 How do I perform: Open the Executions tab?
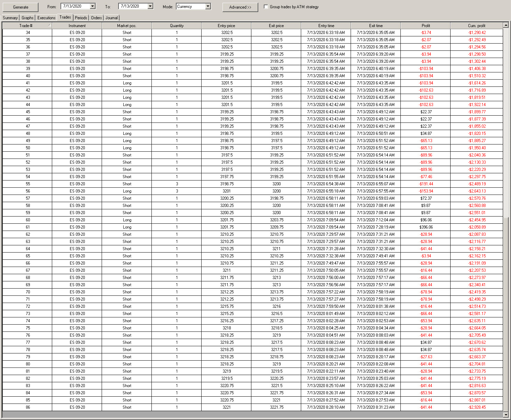(x=46, y=18)
